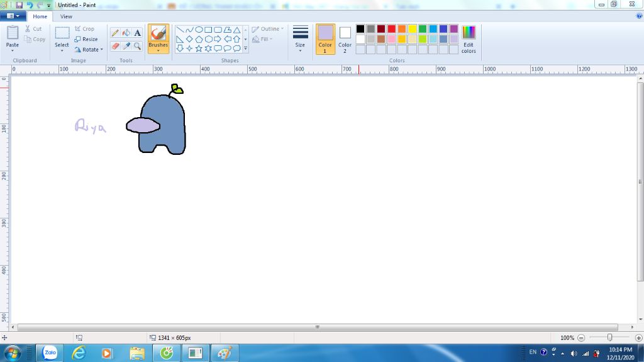Choose the Four-point star shape

click(x=189, y=48)
